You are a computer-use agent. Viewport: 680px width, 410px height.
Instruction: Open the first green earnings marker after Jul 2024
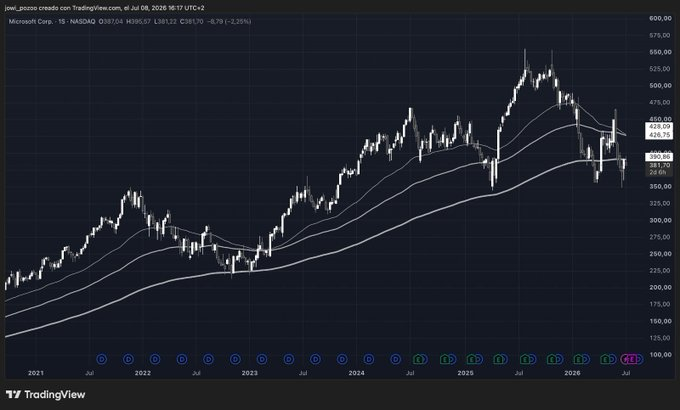click(418, 359)
